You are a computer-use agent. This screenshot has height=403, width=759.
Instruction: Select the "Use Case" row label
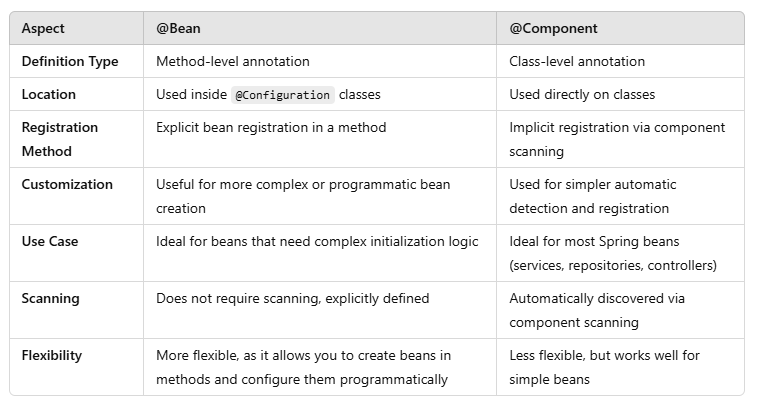click(50, 242)
